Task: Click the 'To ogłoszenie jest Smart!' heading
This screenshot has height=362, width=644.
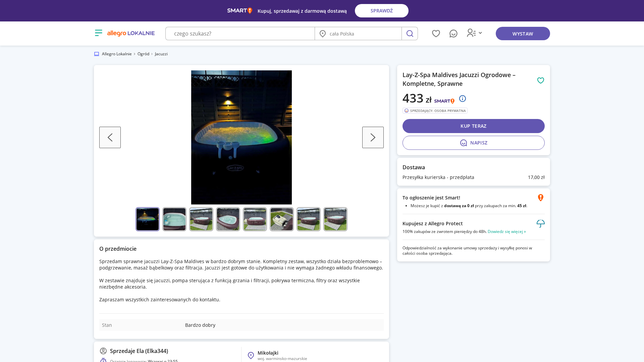Action: 431,198
